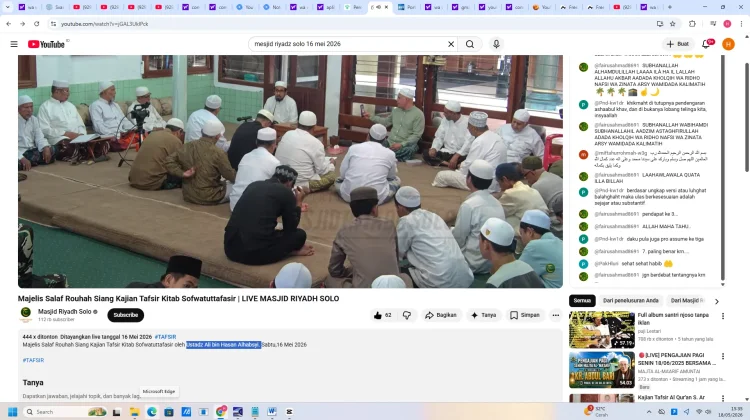Screen dimensions: 750x420
Task: Open the channel avatar of Masjid Riyadh Solo
Action: 26,314
